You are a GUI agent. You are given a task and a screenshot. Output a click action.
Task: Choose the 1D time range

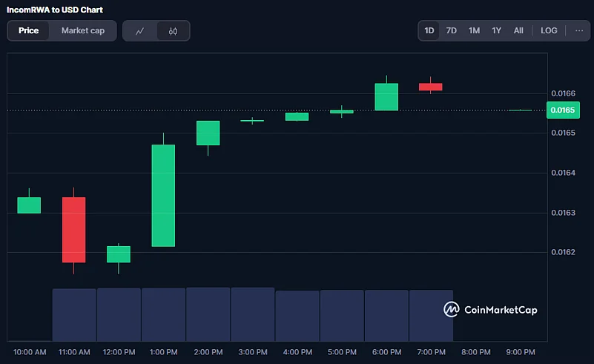[x=429, y=30]
